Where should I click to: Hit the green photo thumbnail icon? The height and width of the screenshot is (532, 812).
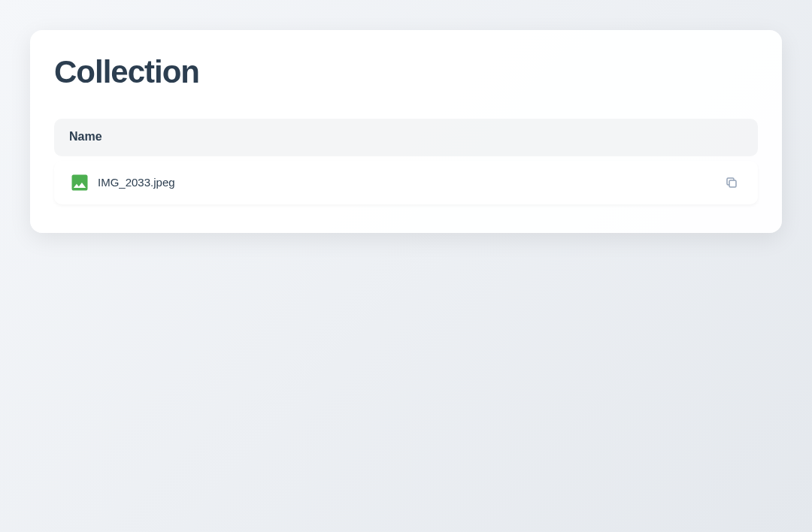[80, 183]
